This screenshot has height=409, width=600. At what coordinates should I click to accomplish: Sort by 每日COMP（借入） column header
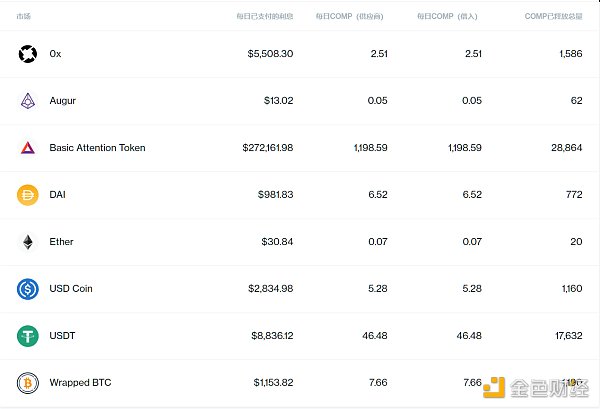449,17
